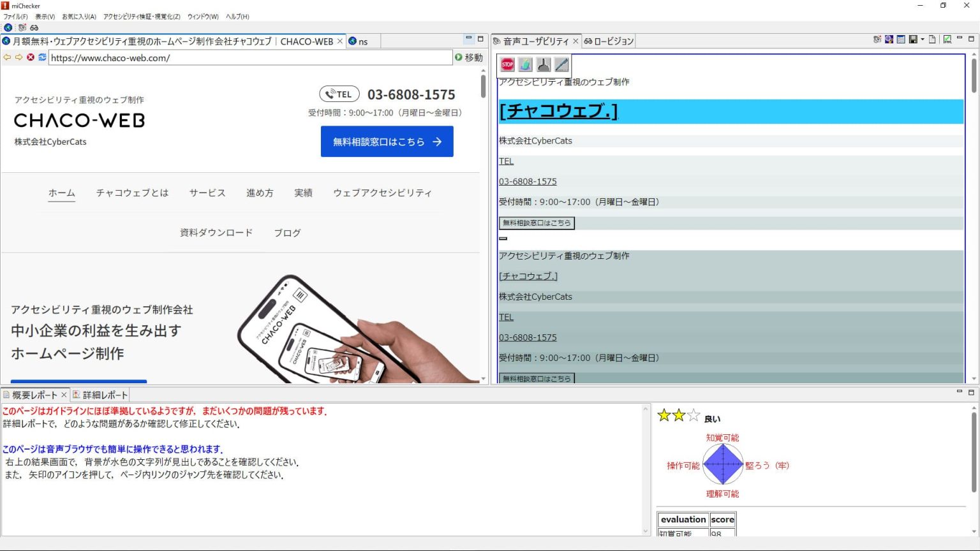
Task: Click inside the URL address field
Action: click(249, 57)
